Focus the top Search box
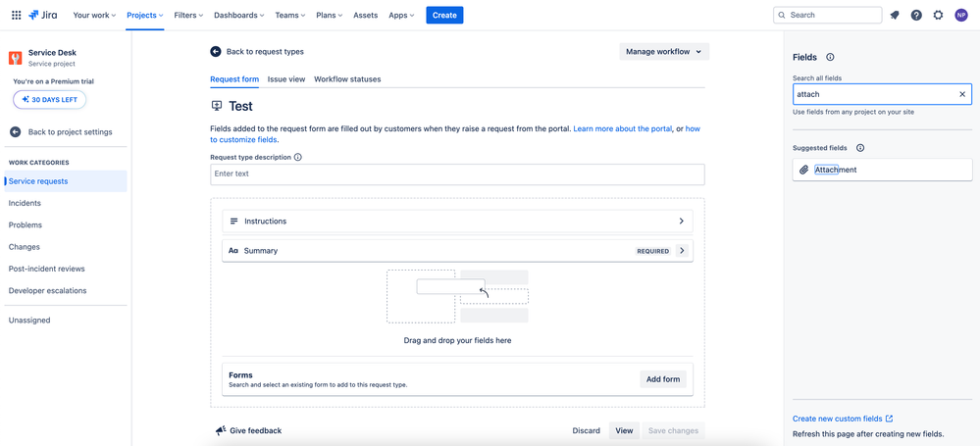The width and height of the screenshot is (980, 446). point(828,15)
